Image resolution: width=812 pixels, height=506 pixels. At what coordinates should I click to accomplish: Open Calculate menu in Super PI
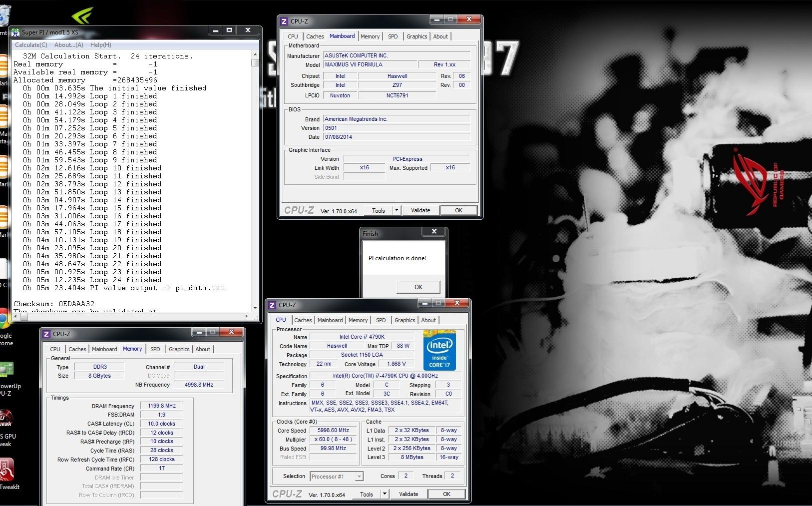pos(31,45)
